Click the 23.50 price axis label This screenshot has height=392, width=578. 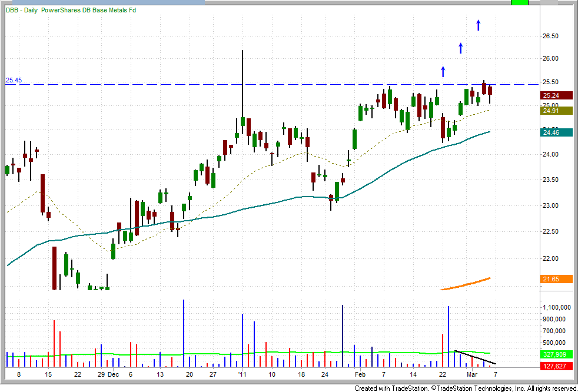[552, 180]
